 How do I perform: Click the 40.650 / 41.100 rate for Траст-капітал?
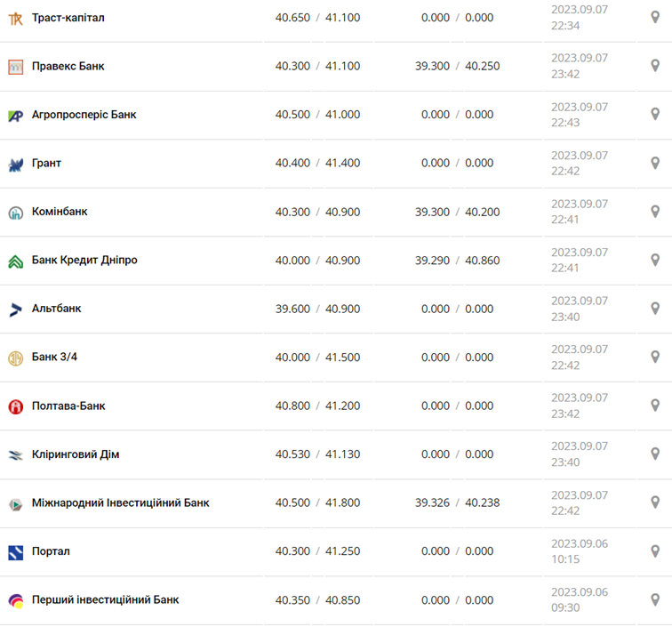(x=317, y=18)
